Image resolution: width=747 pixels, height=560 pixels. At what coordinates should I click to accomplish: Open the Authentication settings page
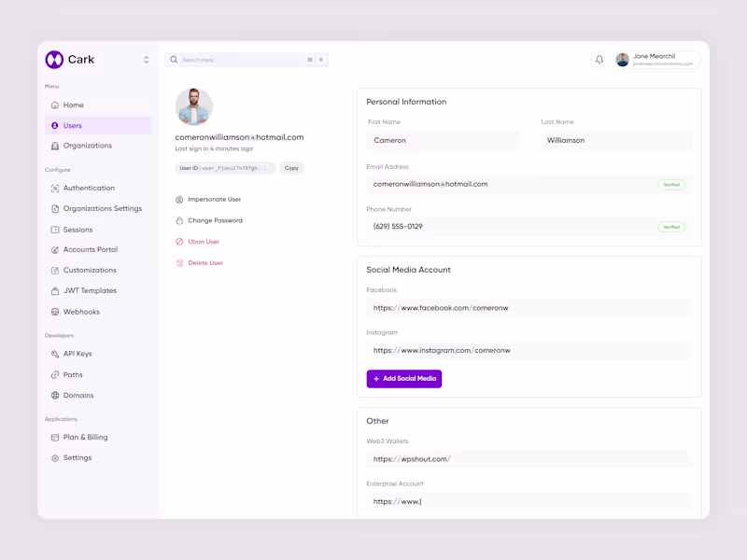[x=98, y=189]
